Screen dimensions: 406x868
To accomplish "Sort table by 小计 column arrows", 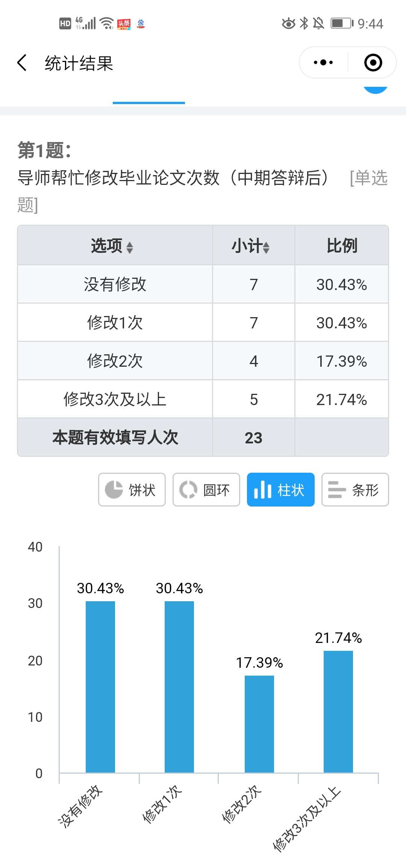I will tap(266, 247).
